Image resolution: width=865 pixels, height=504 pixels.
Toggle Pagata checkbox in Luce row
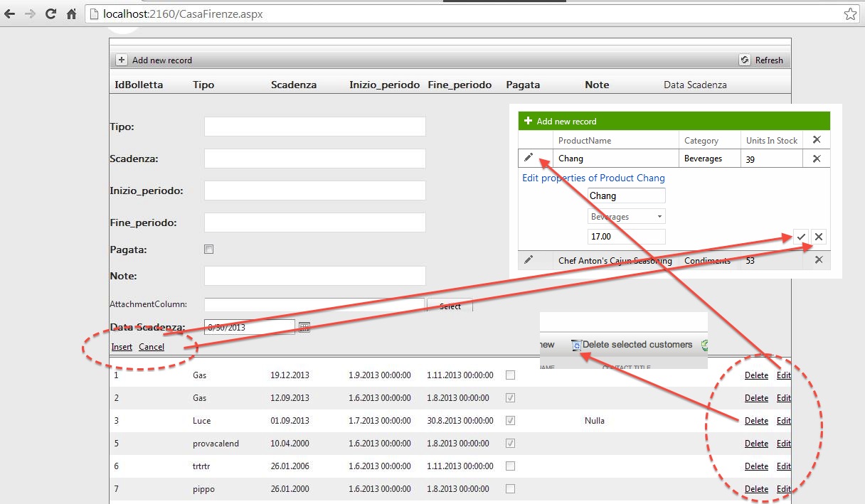[510, 420]
